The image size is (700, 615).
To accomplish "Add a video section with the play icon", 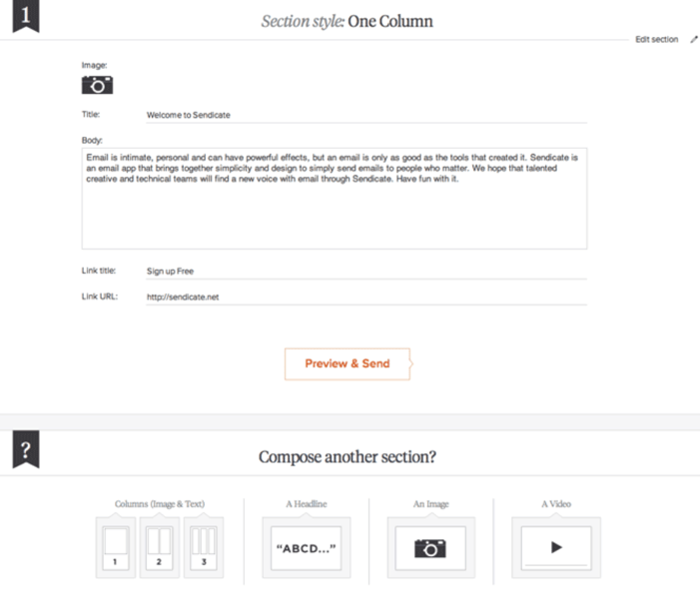I will (x=555, y=547).
